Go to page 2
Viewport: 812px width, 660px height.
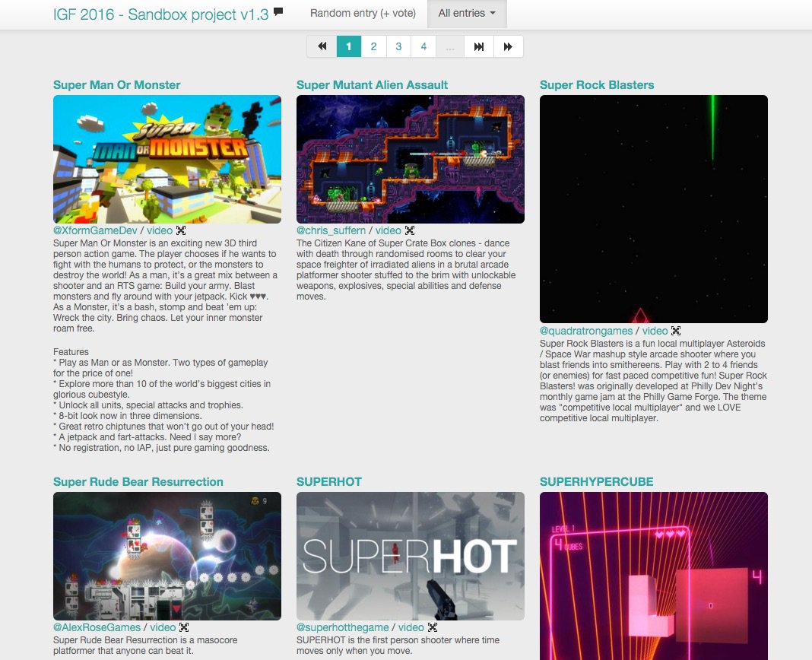(x=373, y=46)
